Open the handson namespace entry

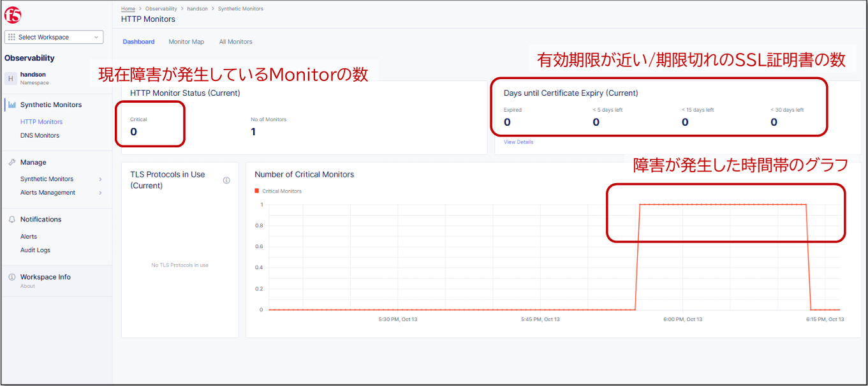34,78
